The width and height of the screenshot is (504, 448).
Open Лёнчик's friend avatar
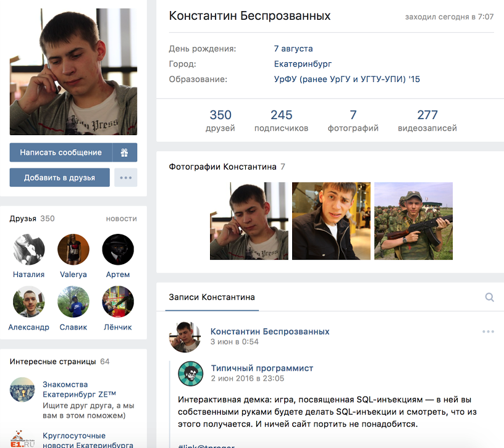coord(118,302)
